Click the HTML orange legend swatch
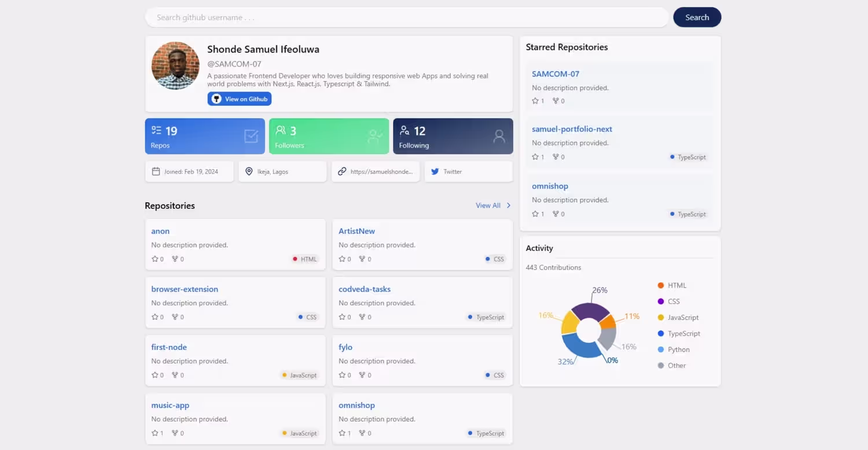The height and width of the screenshot is (450, 868). [x=661, y=285]
